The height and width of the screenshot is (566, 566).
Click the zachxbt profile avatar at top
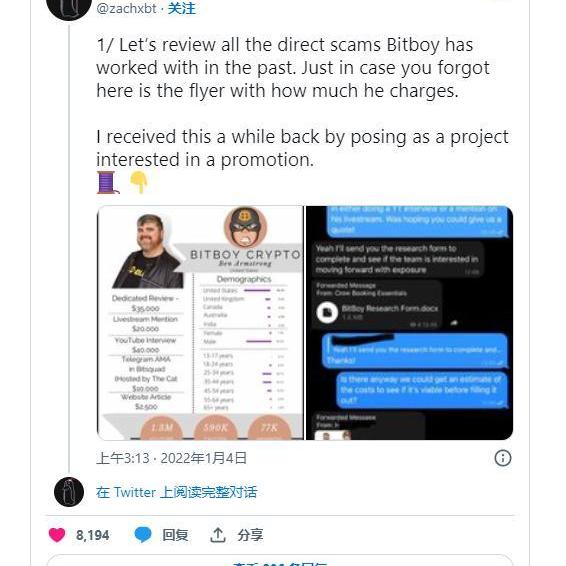tap(69, 7)
